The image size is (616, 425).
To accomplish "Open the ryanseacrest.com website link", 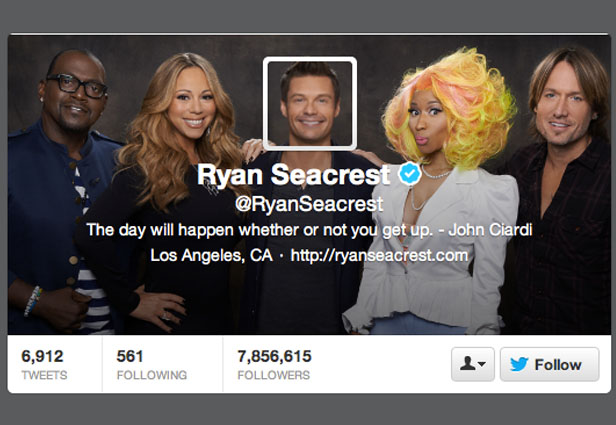I will pos(379,255).
